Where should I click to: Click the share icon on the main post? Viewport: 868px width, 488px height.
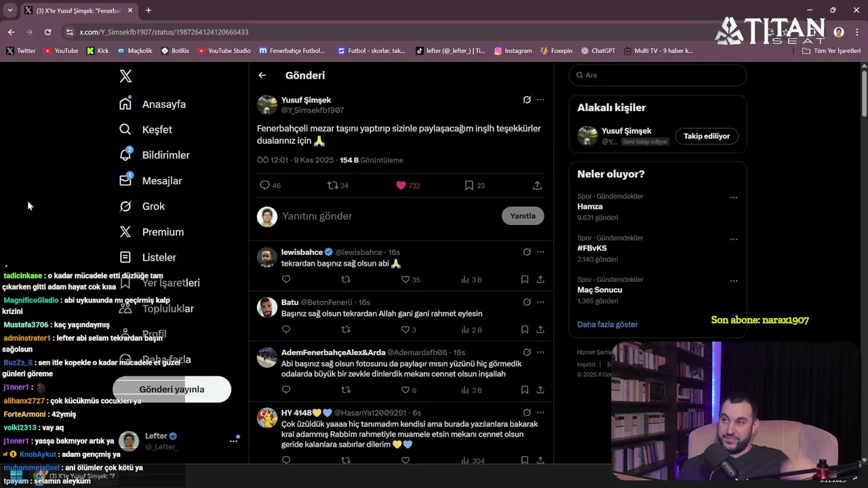coord(537,185)
